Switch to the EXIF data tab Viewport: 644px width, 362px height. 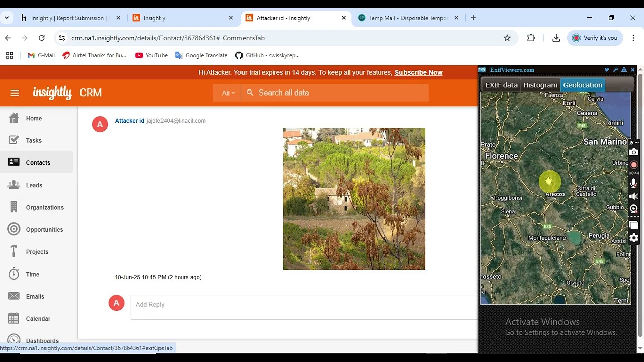pyautogui.click(x=501, y=85)
